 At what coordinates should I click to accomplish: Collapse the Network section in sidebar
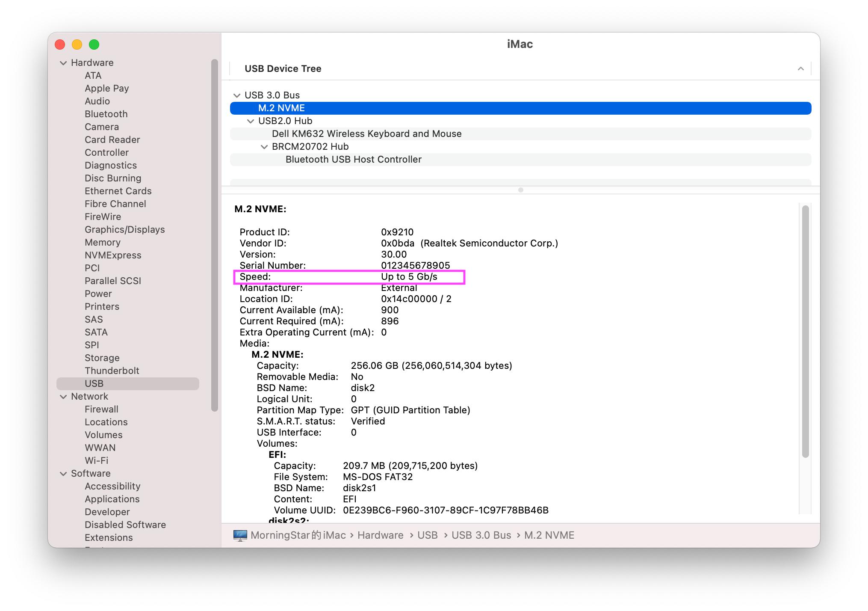63,397
